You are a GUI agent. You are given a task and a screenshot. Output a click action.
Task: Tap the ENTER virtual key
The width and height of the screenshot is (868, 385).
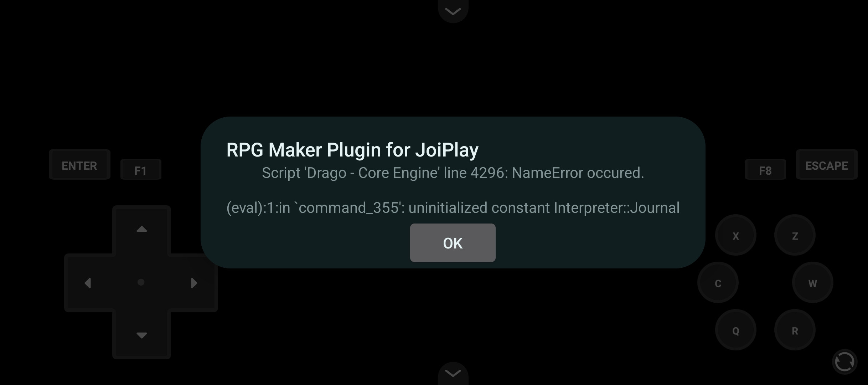79,164
